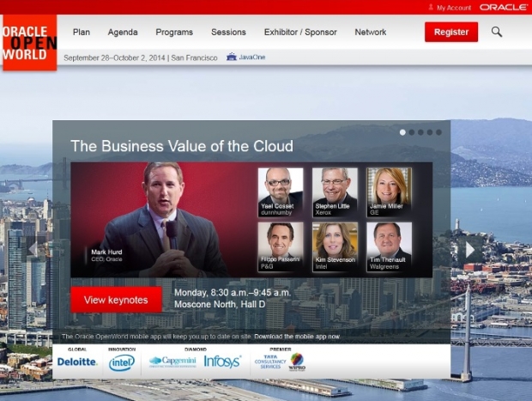The image size is (532, 401).
Task: Click The Business Value of the Cloud heading
Action: 182,146
